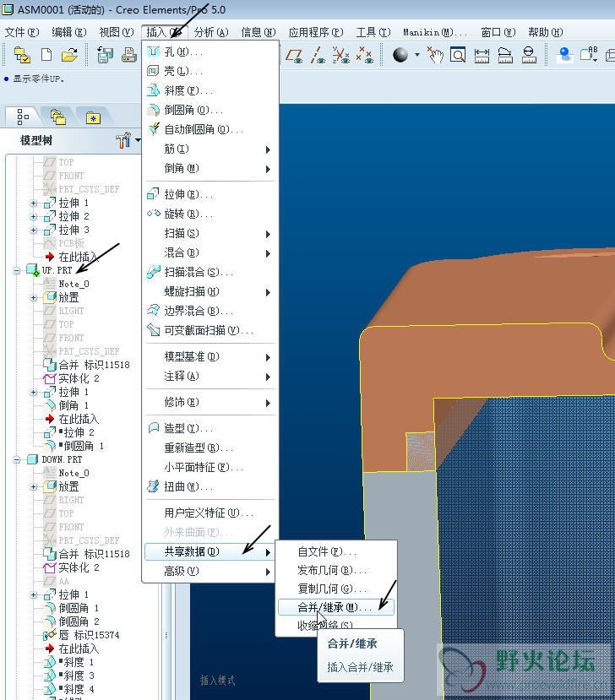
Task: Choose 边界混合(B) boundary blend entry
Action: 210,312
